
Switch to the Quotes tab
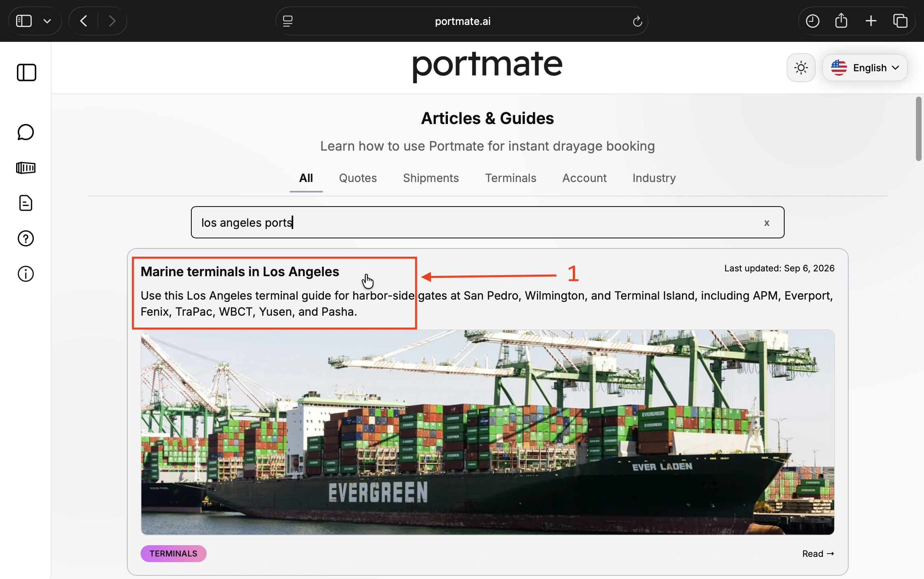358,178
